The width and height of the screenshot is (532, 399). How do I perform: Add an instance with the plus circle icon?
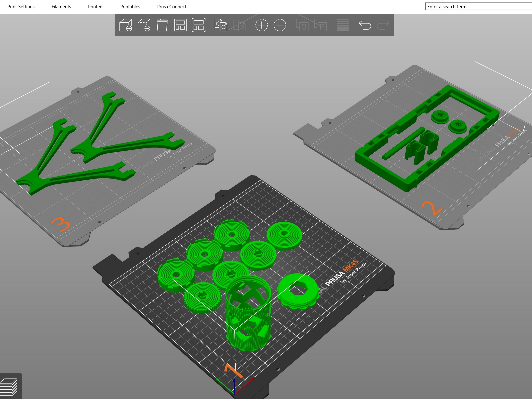click(262, 25)
